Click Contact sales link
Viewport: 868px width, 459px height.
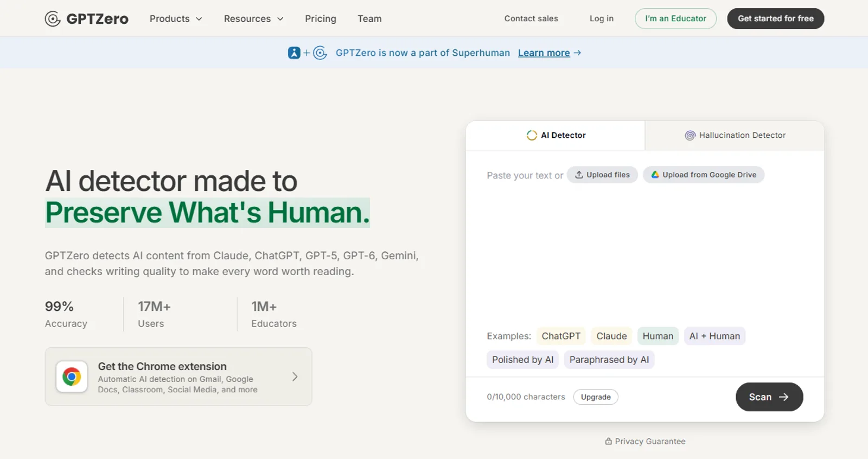pyautogui.click(x=531, y=18)
